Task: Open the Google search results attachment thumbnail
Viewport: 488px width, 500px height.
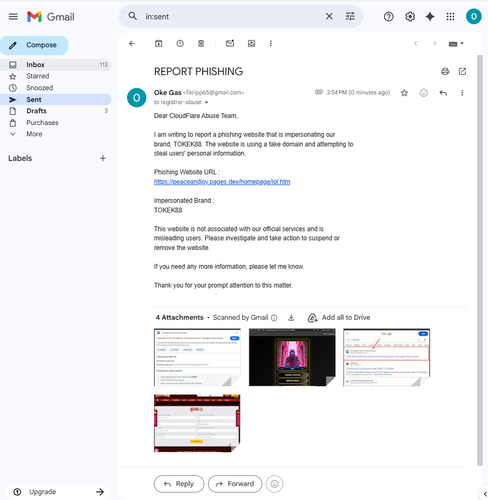Action: [x=387, y=357]
